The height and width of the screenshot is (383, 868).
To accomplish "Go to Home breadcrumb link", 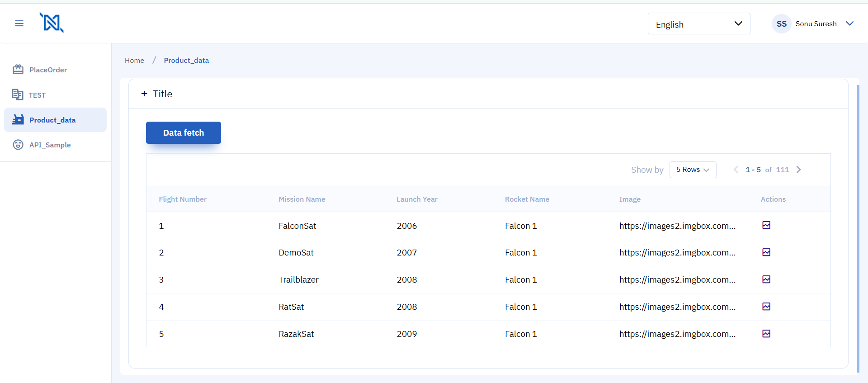I will (x=134, y=60).
